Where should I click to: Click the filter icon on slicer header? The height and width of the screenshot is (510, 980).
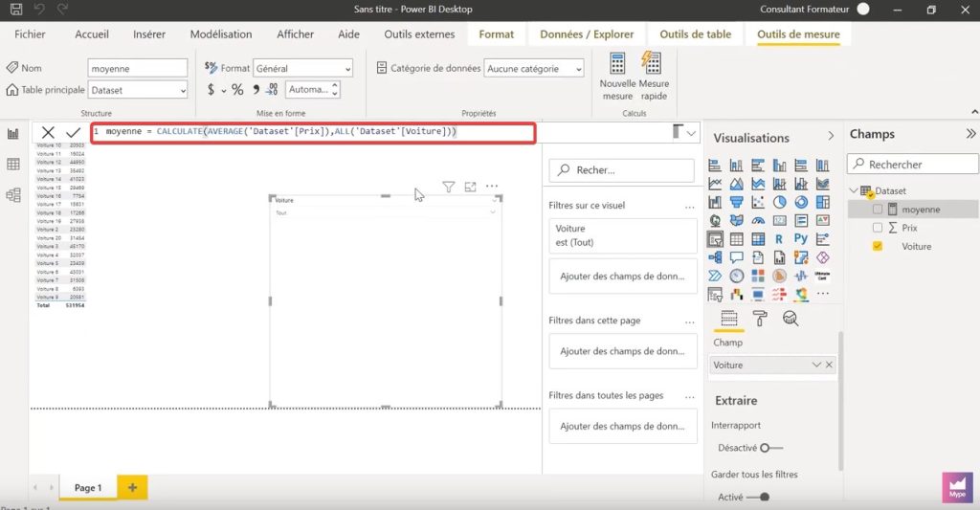(x=448, y=187)
